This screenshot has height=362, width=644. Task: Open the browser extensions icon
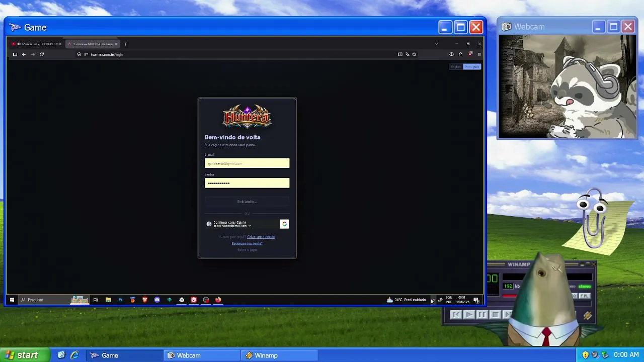point(460,54)
